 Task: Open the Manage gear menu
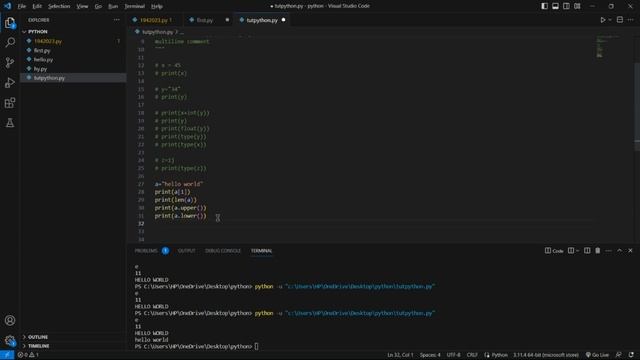pyautogui.click(x=10, y=340)
